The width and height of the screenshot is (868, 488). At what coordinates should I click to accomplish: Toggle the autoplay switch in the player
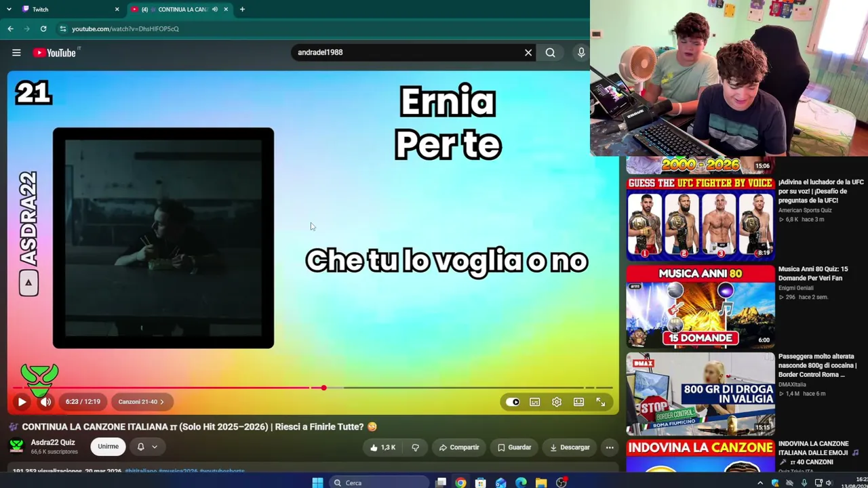[x=513, y=402]
